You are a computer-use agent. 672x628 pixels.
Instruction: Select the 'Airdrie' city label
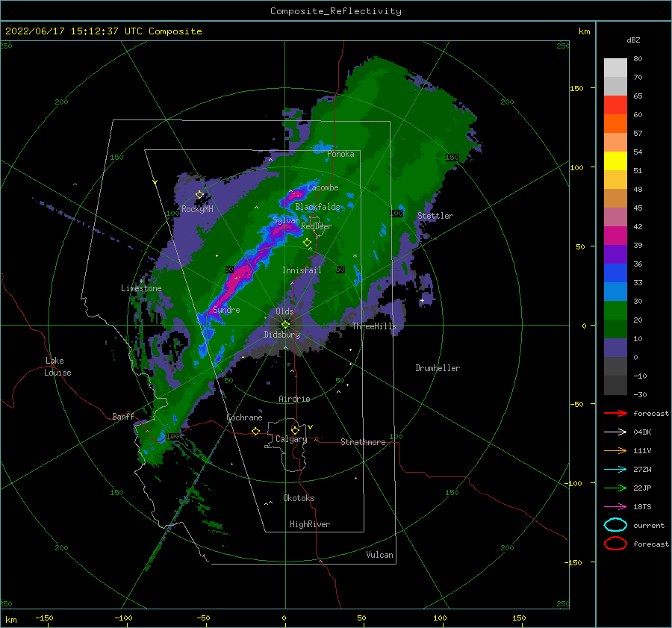[x=294, y=399]
